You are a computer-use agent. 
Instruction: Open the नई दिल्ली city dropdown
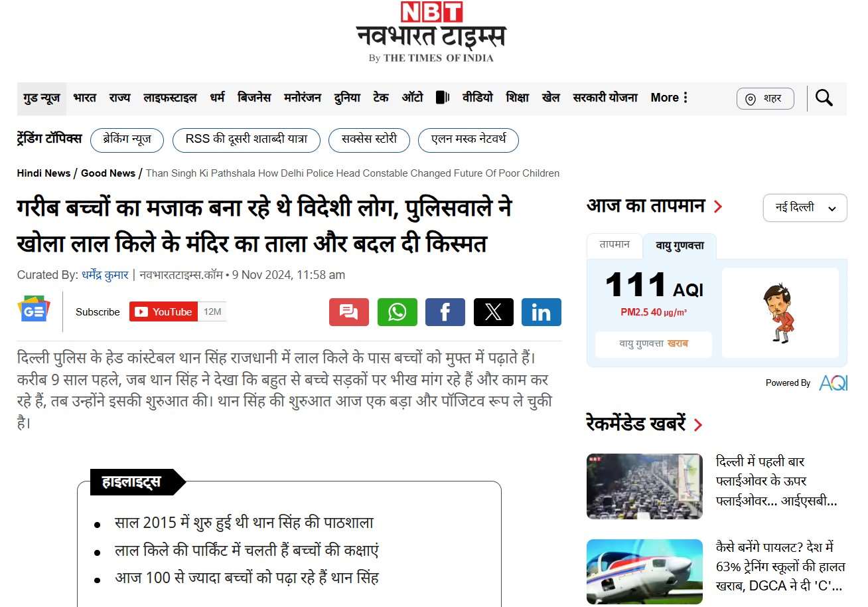[x=804, y=208]
